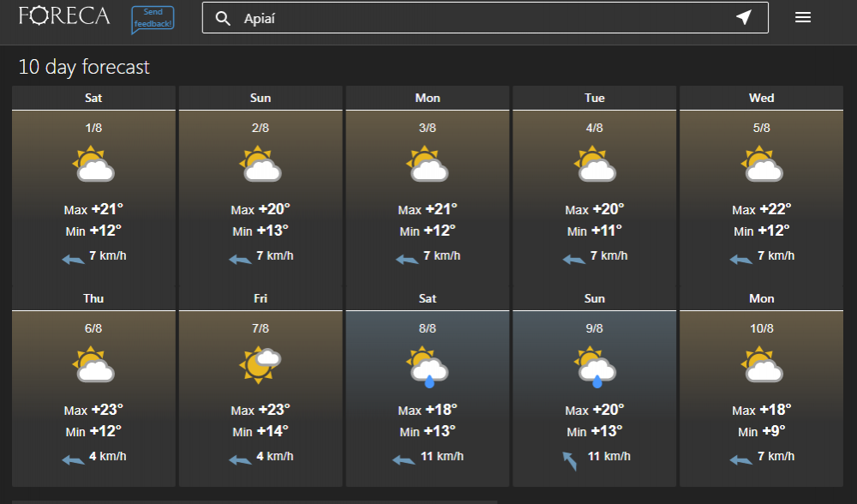Open the Send feedback speech bubble
Viewport: 857px width, 504px height.
153,19
